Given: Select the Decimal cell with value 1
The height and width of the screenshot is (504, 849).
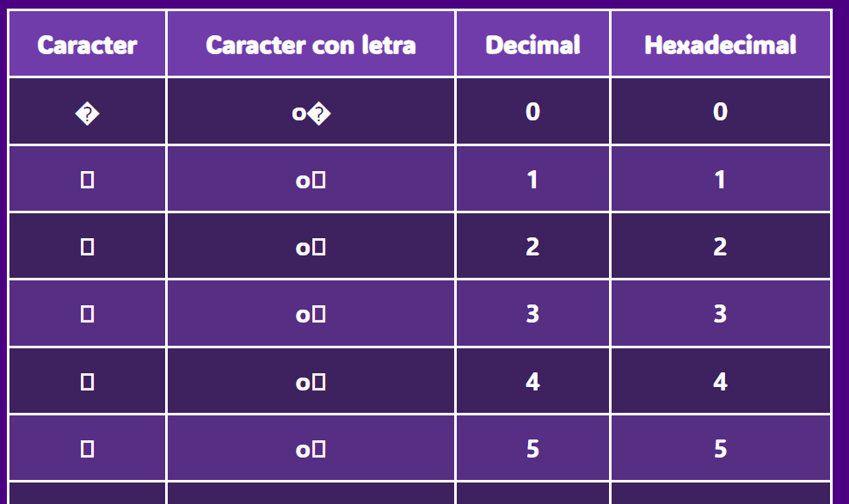Looking at the screenshot, I should click(532, 179).
